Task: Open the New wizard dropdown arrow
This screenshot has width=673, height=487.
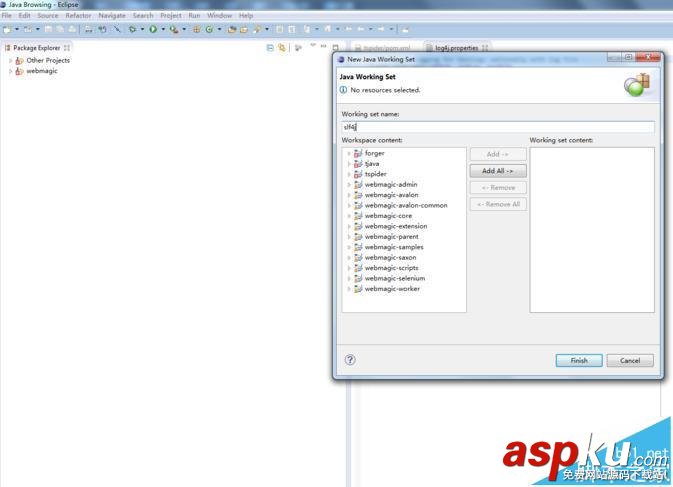Action: [17, 29]
